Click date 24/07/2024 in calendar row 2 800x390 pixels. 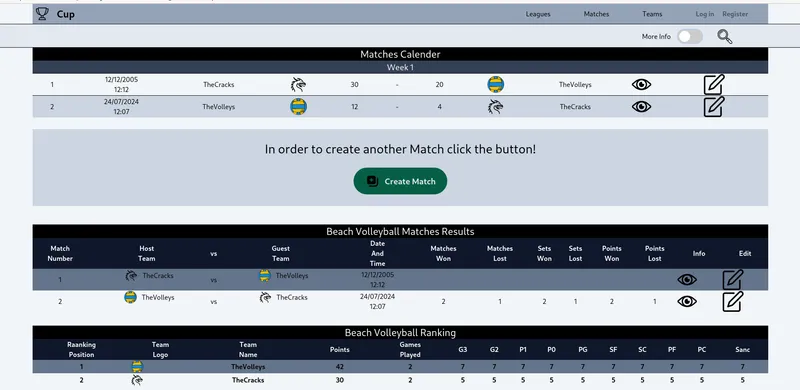pos(121,102)
